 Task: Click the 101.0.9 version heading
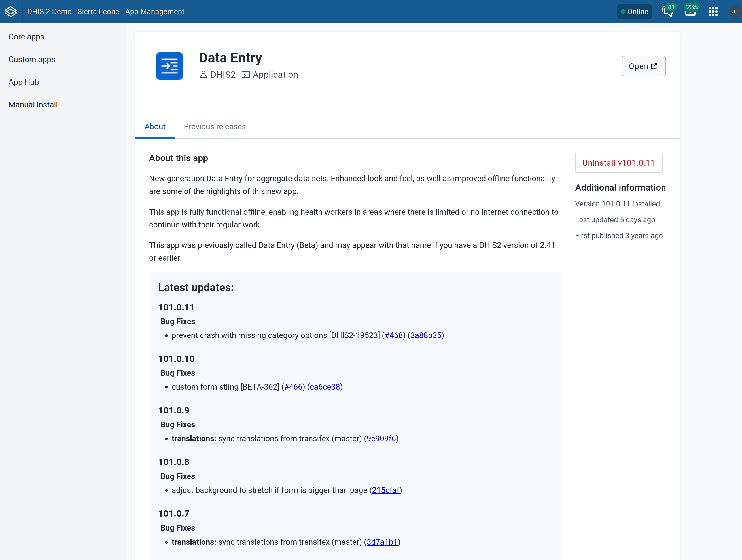tap(174, 410)
